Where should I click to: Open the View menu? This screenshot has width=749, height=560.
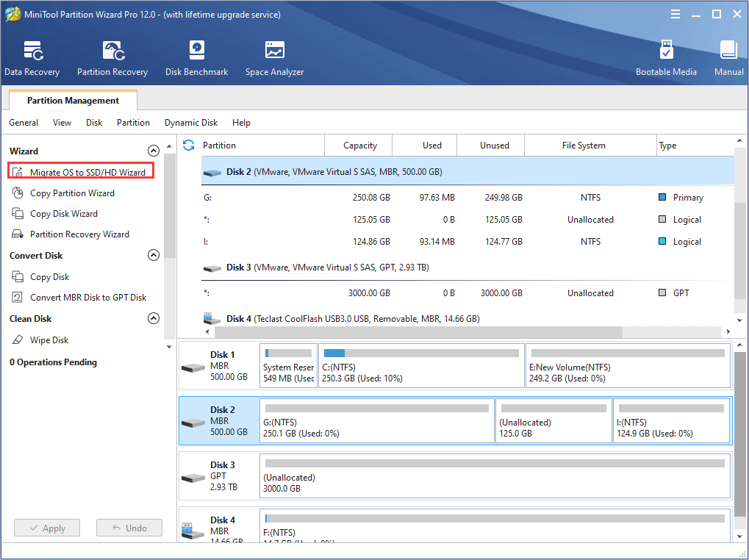pos(62,123)
